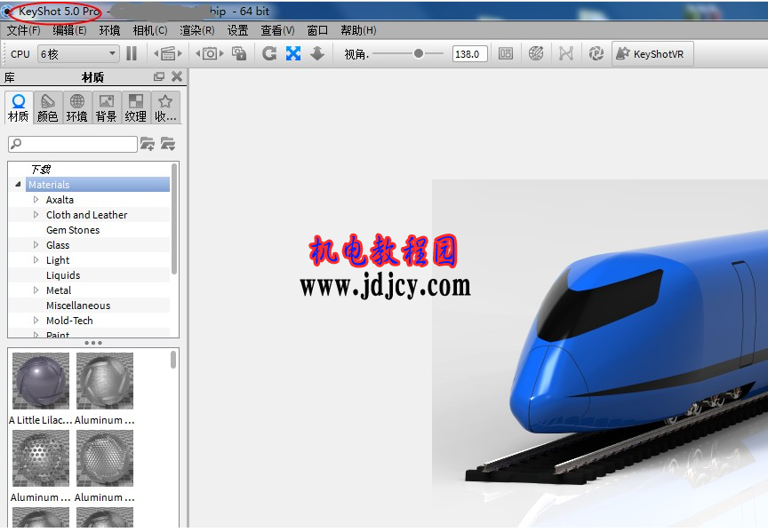This screenshot has height=532, width=768.
Task: Expand the Cloth and Leather folder
Action: tap(36, 215)
